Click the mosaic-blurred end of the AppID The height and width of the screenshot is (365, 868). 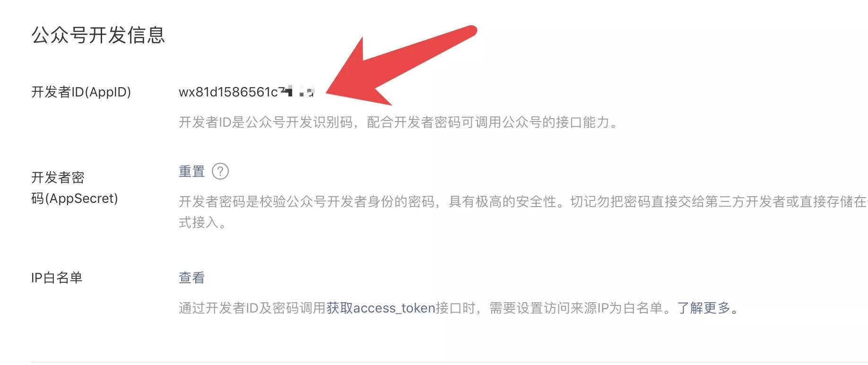click(x=297, y=91)
